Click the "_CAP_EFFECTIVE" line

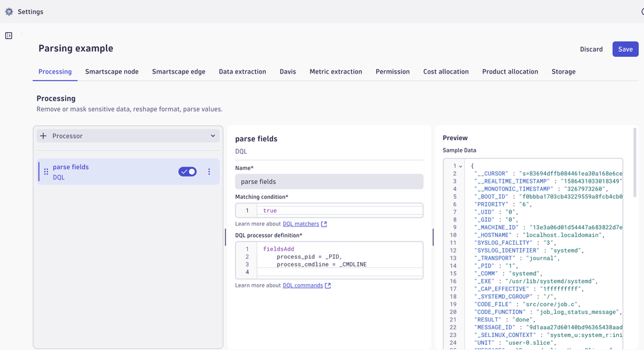[x=529, y=289]
